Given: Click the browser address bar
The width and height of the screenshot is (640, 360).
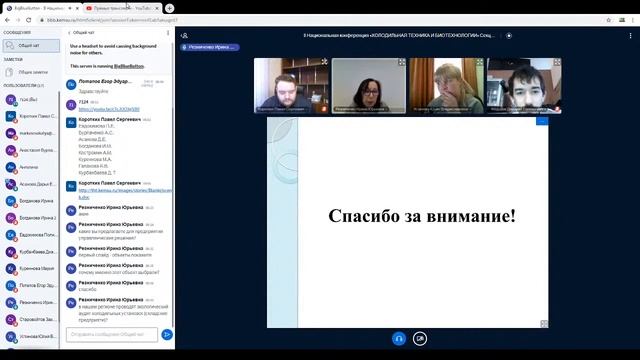Looking at the screenshot, I should pyautogui.click(x=318, y=20).
